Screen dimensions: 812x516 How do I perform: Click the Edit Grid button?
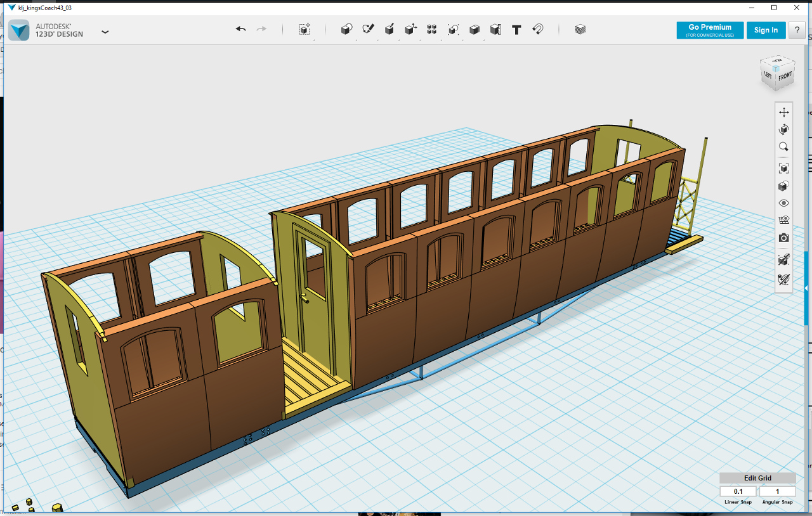pos(757,478)
